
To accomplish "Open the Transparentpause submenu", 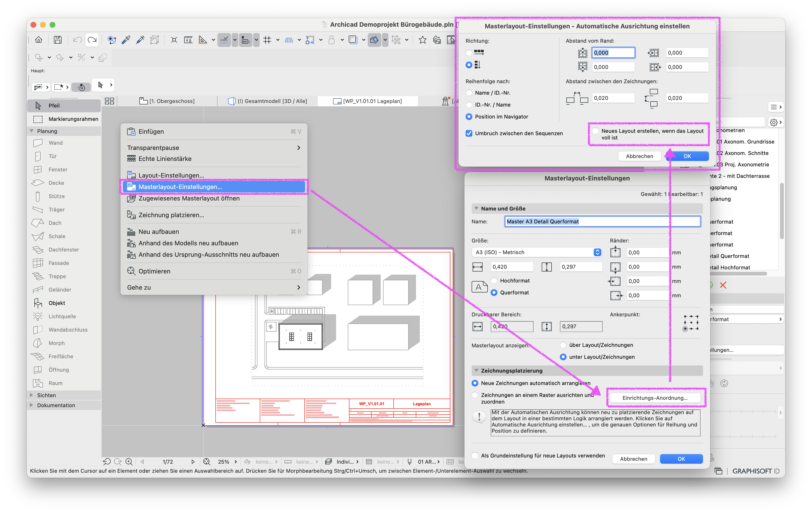I will tap(214, 148).
